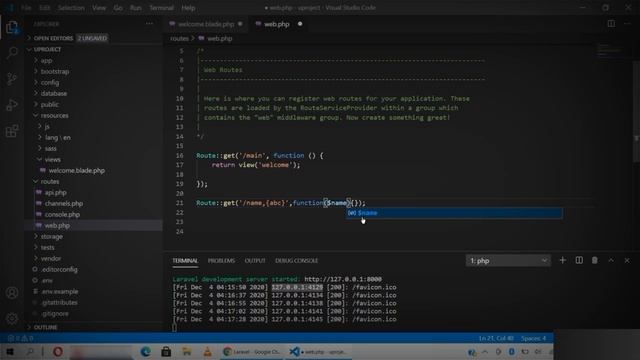Viewport: 640px width, 360px height.
Task: Open the Manage settings gear
Action: [12, 318]
